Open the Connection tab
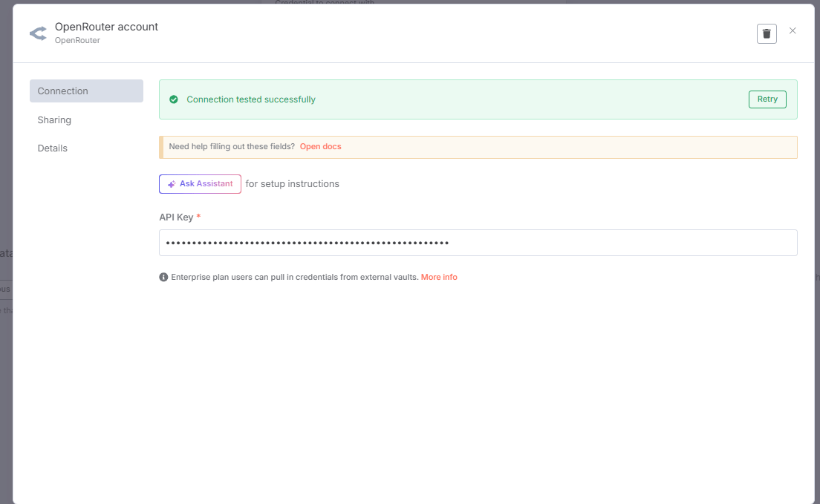 coord(86,91)
